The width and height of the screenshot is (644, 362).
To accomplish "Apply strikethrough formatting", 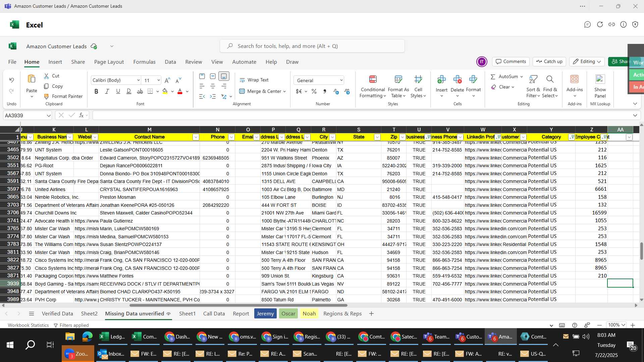I will tap(140, 92).
